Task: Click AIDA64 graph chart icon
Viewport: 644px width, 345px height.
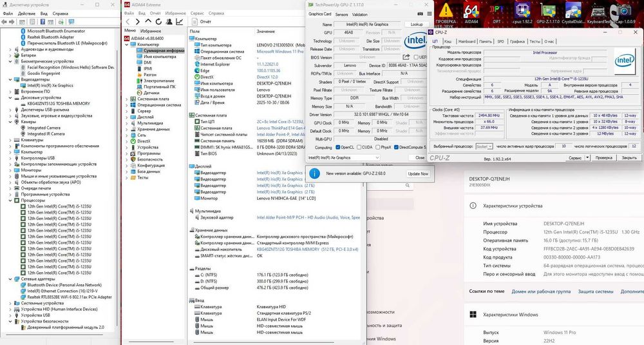Action: pos(180,21)
